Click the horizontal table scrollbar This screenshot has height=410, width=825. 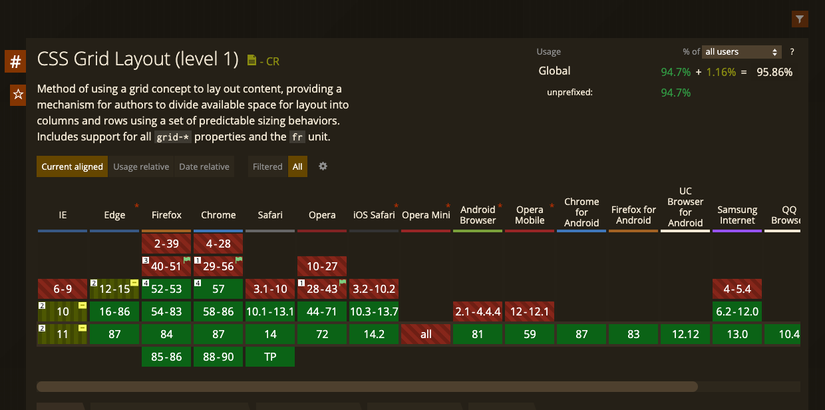click(x=367, y=387)
